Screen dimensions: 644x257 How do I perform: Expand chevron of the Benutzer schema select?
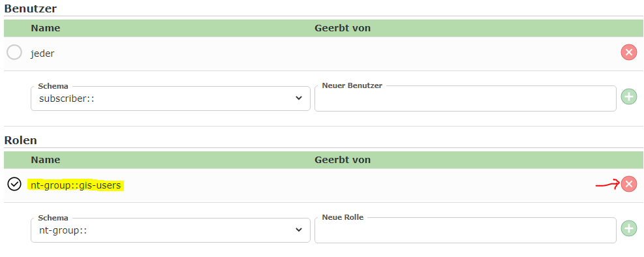click(x=299, y=98)
